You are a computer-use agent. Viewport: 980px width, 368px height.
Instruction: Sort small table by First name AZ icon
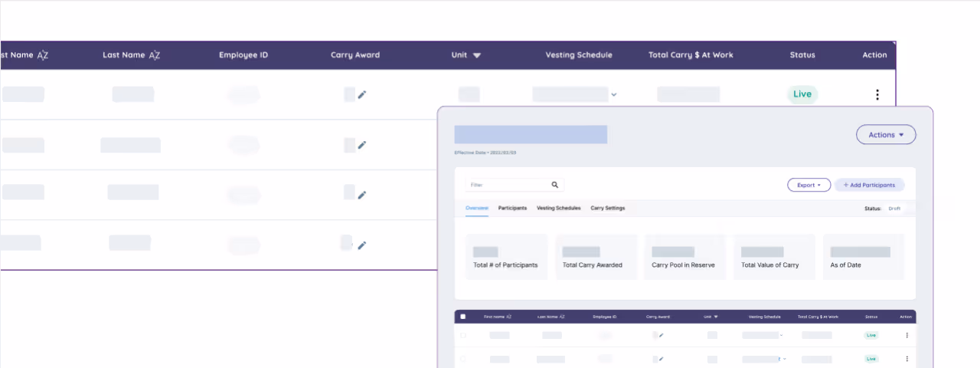click(x=509, y=317)
